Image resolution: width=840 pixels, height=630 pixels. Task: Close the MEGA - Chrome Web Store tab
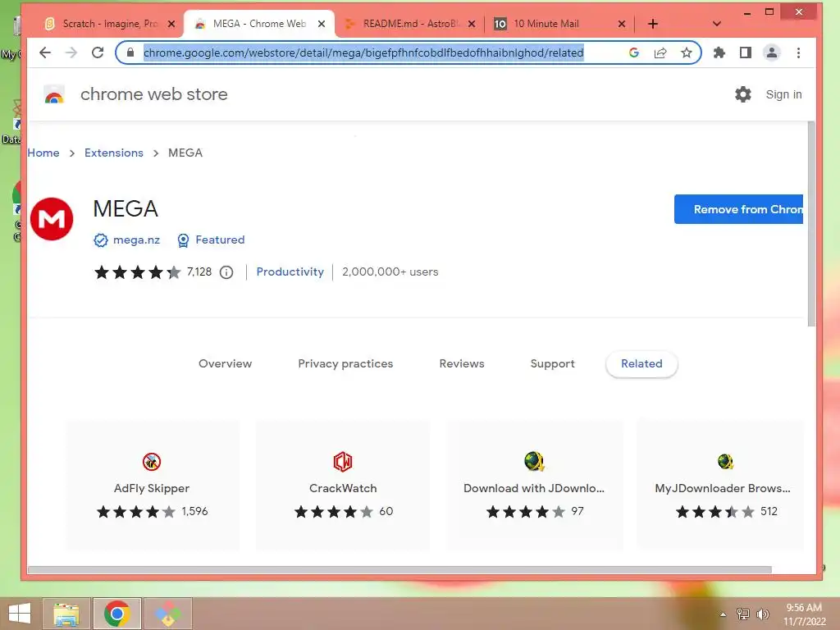322,24
